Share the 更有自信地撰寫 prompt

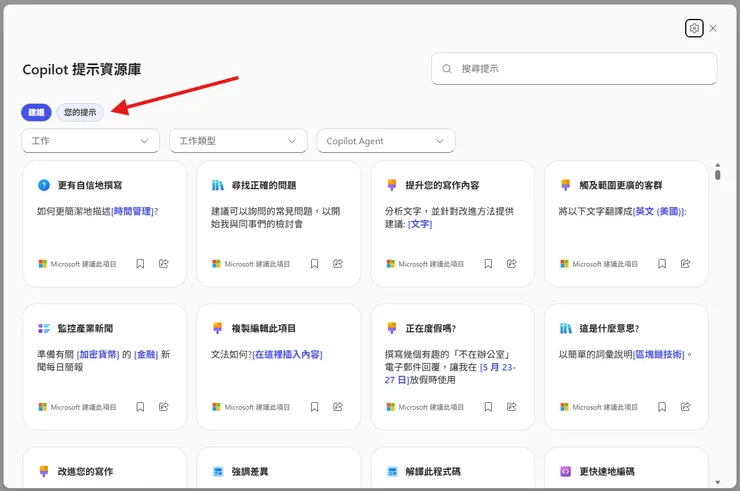[163, 263]
